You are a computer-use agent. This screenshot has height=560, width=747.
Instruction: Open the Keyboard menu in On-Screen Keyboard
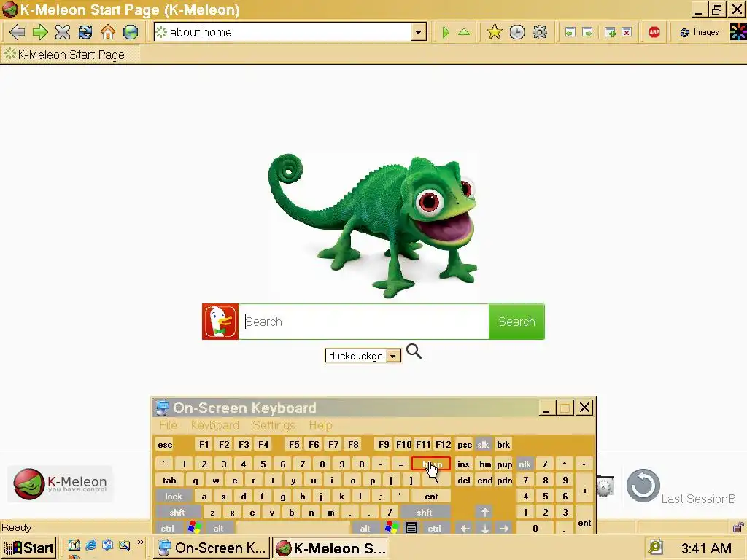[x=215, y=425]
